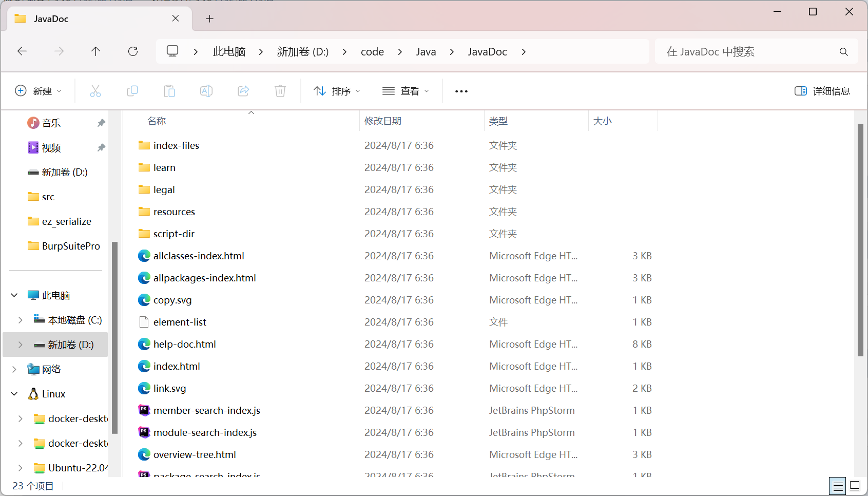Switch to details list view in status bar

838,486
